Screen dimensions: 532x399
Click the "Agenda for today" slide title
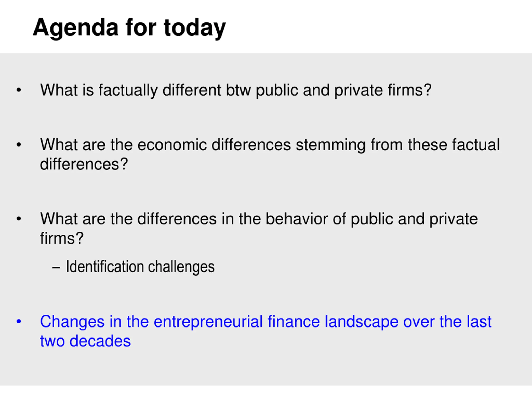pos(129,28)
